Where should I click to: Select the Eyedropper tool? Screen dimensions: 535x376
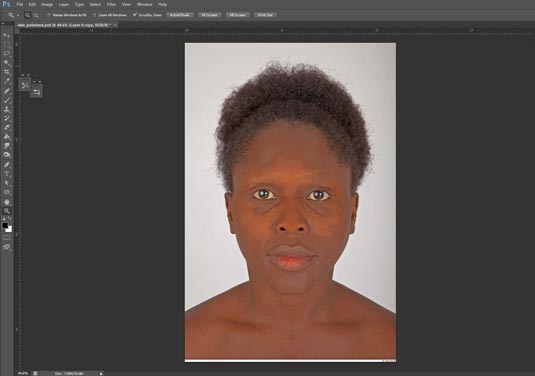coord(6,81)
